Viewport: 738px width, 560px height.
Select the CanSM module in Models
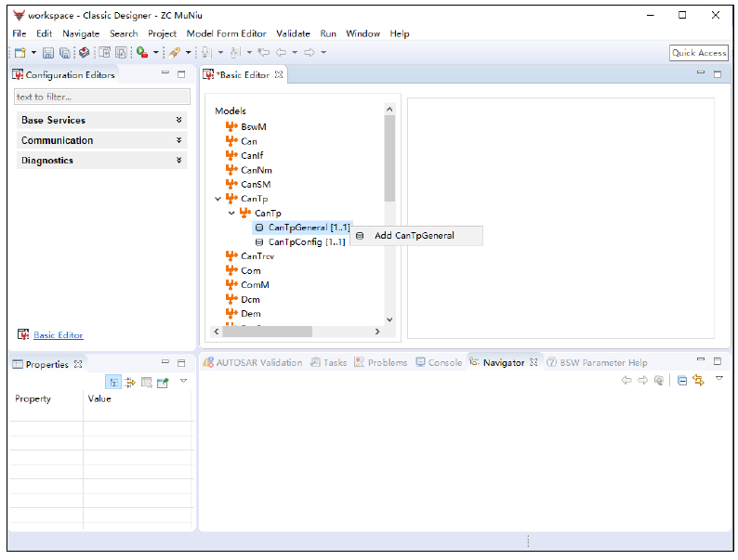point(256,184)
